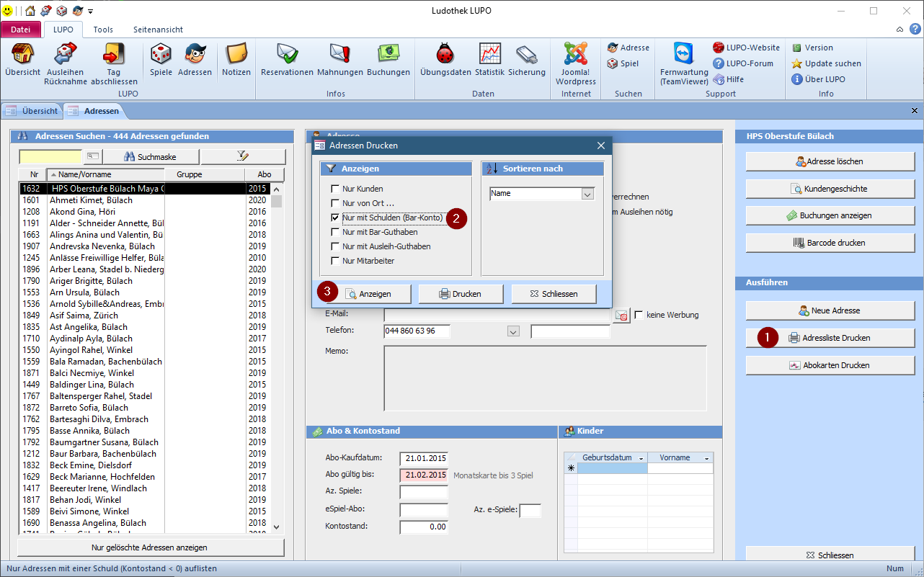Uncheck Nur mit Schulden (Bar-Konto)
Screen dimensions: 924x577
tap(335, 218)
